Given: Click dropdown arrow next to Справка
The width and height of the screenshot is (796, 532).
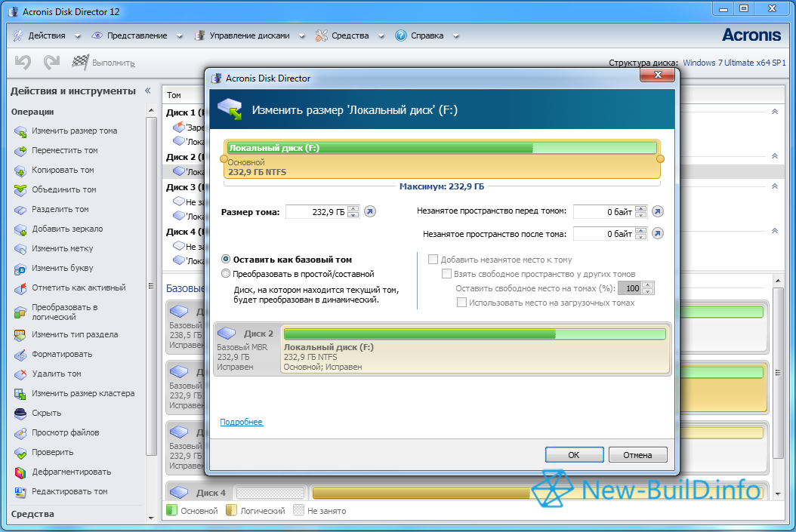Looking at the screenshot, I should click(x=455, y=36).
